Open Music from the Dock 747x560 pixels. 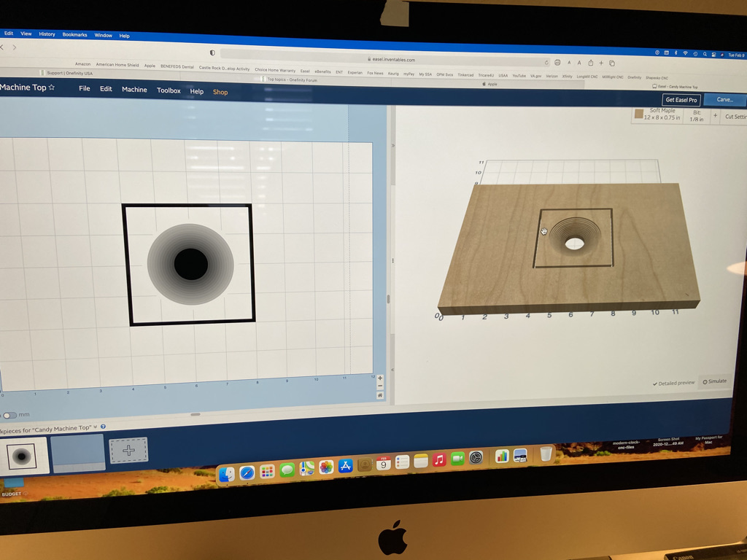[438, 459]
